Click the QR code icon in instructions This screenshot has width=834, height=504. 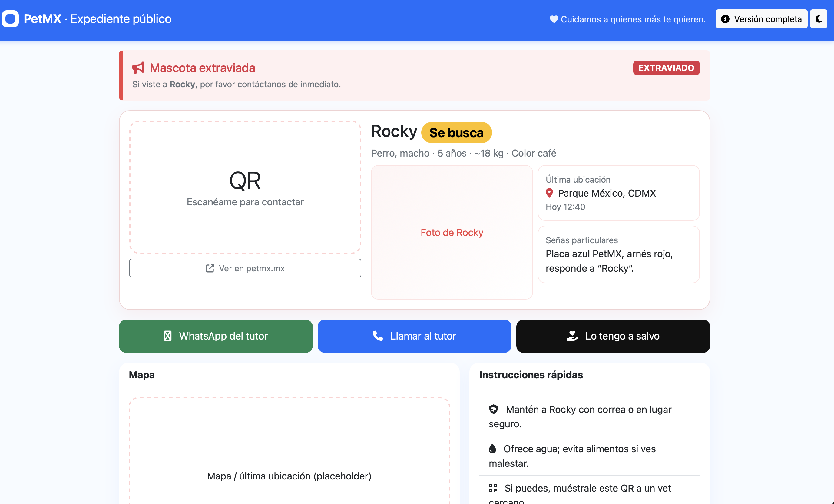493,488
